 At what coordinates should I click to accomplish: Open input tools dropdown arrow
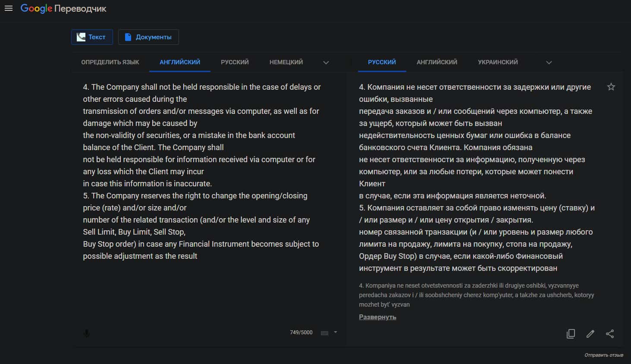[x=336, y=332]
